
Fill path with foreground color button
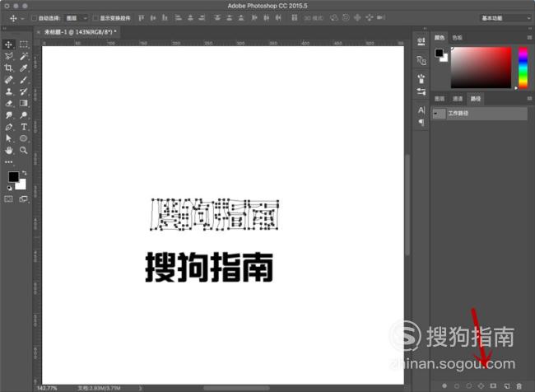pos(444,386)
